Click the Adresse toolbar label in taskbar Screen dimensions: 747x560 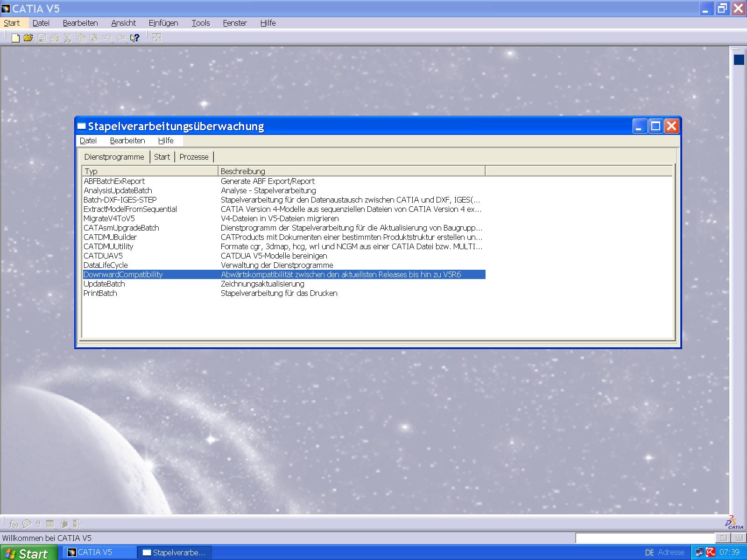click(671, 553)
